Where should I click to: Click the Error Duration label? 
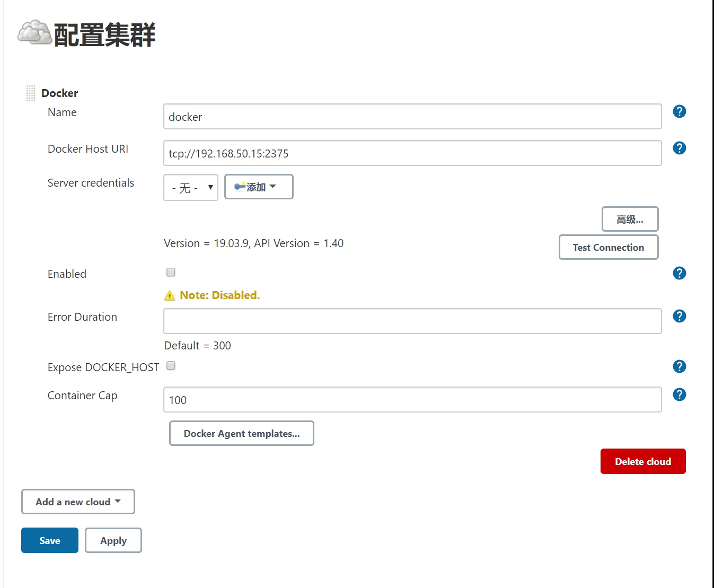coord(82,317)
